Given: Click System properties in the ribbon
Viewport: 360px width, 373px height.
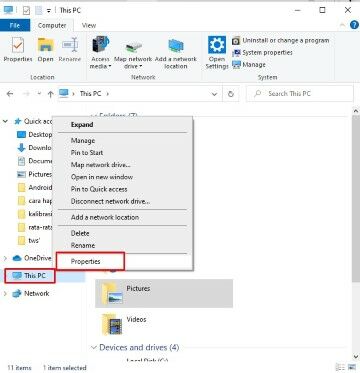Looking at the screenshot, I should pos(262,53).
